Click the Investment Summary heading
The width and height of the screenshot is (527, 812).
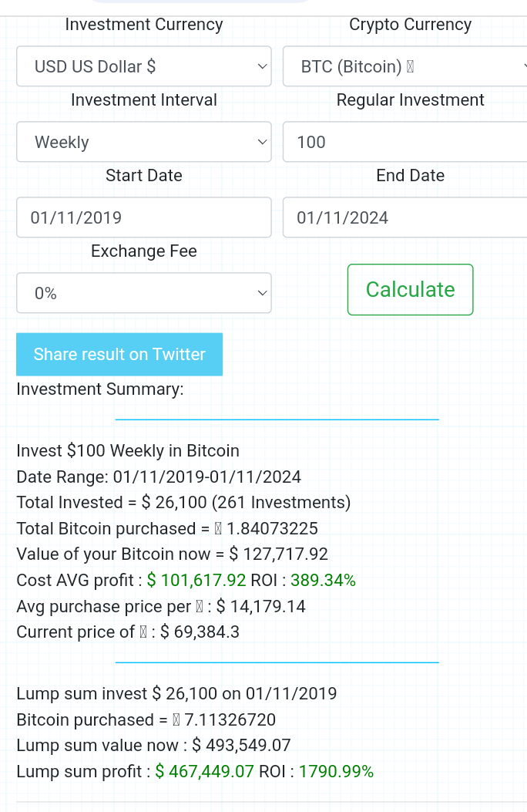100,389
